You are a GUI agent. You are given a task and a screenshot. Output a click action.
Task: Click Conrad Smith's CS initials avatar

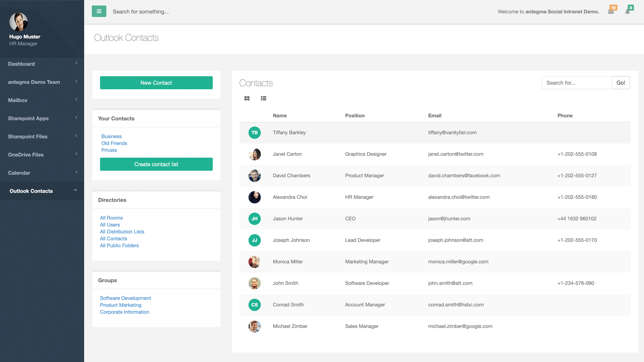254,305
